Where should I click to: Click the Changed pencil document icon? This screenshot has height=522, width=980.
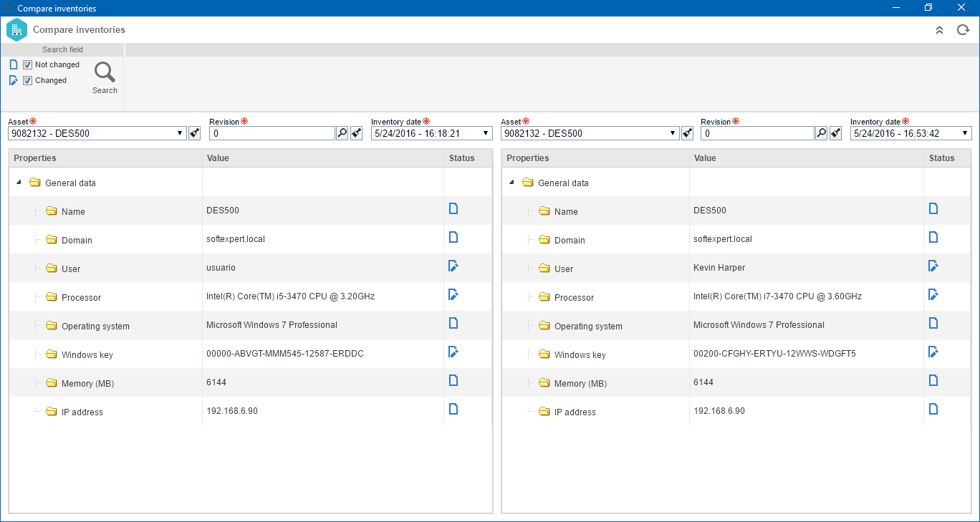coord(14,80)
